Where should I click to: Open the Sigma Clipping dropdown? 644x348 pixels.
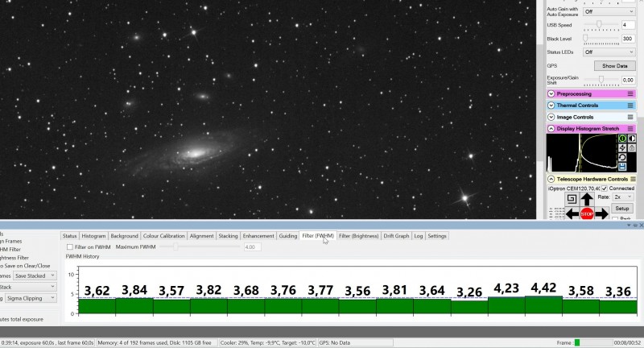tap(30, 298)
